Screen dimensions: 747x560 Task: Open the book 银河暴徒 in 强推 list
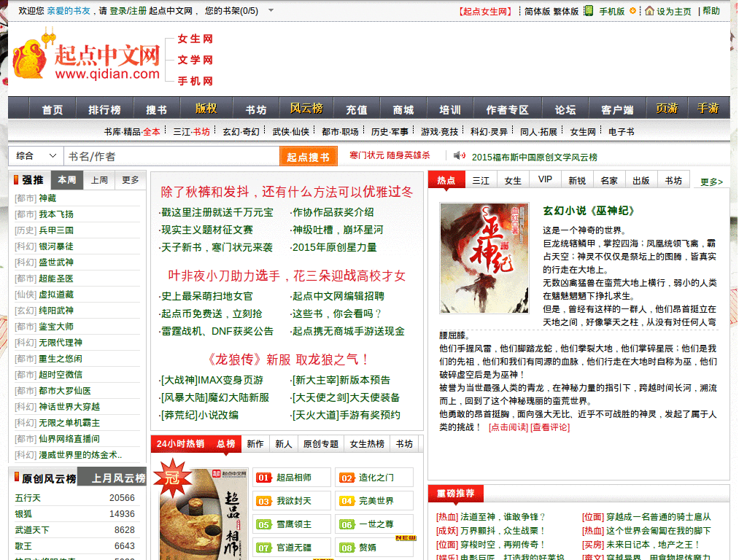[56, 246]
